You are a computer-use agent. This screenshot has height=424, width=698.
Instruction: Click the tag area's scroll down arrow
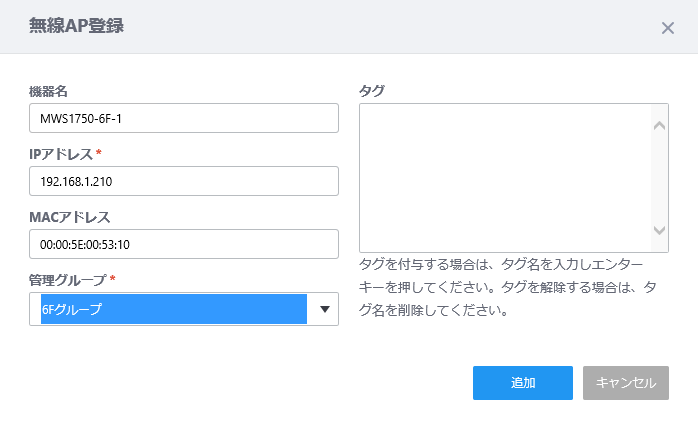659,230
